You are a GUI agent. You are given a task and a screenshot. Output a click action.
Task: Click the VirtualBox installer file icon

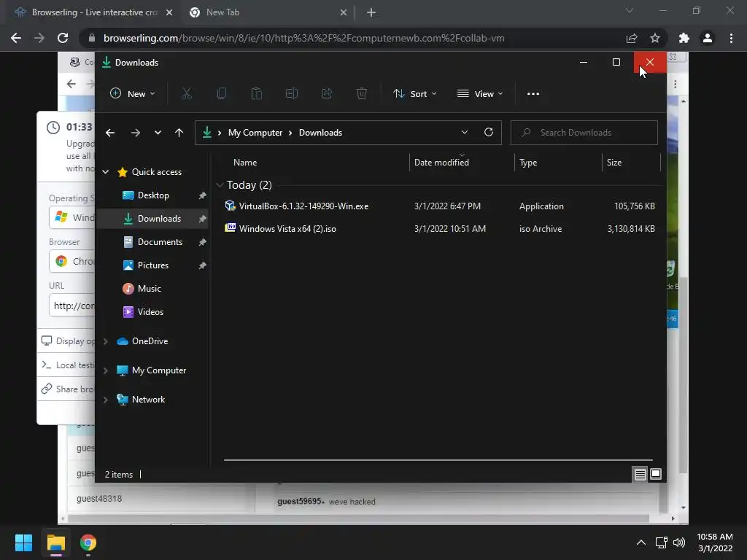(x=230, y=206)
